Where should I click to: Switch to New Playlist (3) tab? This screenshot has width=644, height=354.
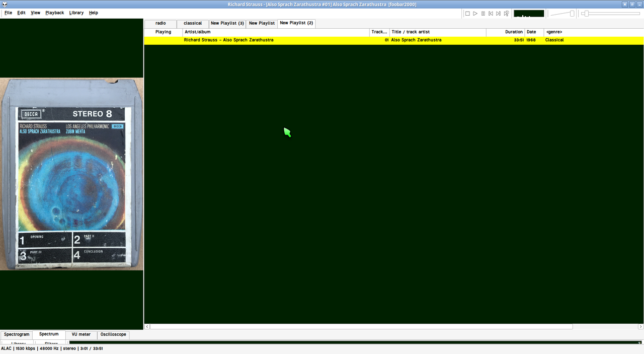227,23
